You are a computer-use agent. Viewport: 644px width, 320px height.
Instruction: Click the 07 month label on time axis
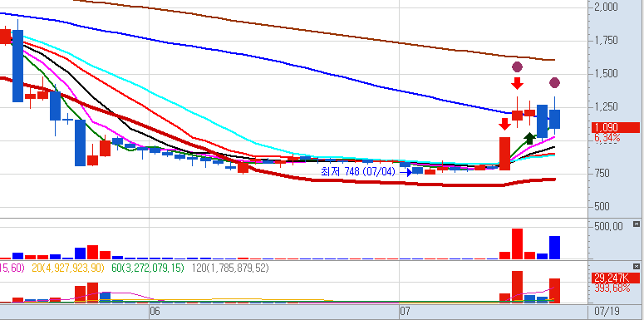tap(405, 311)
